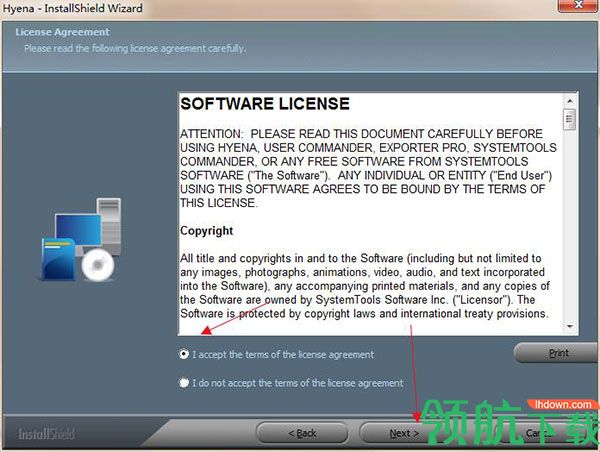Click the "SOFTWARE LICENSE" heading
The height and width of the screenshot is (452, 600).
pos(265,104)
